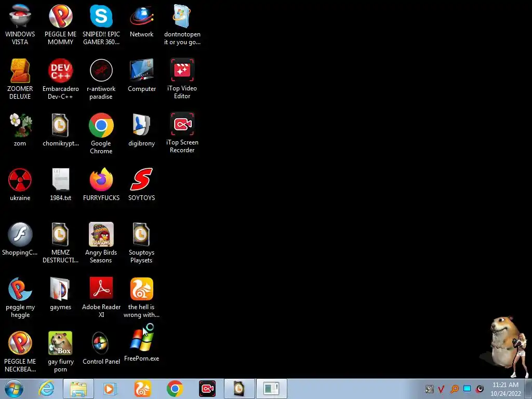Click UC Browser on the taskbar
The height and width of the screenshot is (399, 532).
point(142,389)
